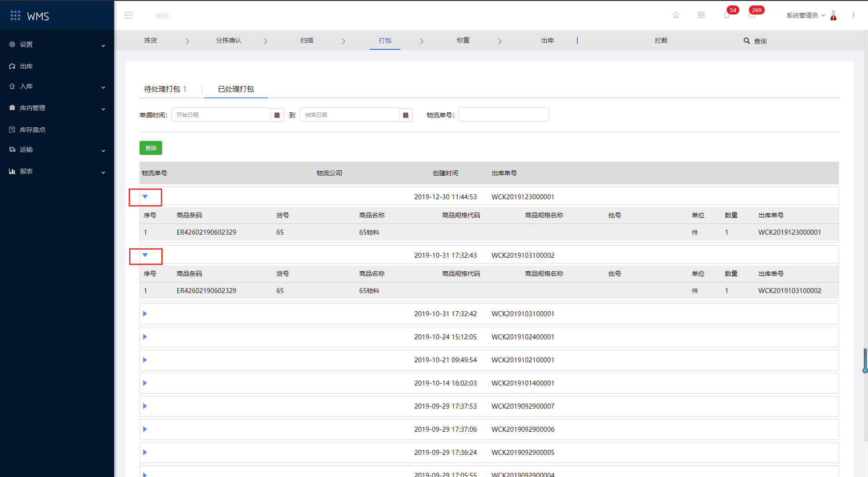
Task: Focus the 开始日期 input field
Action: [221, 115]
